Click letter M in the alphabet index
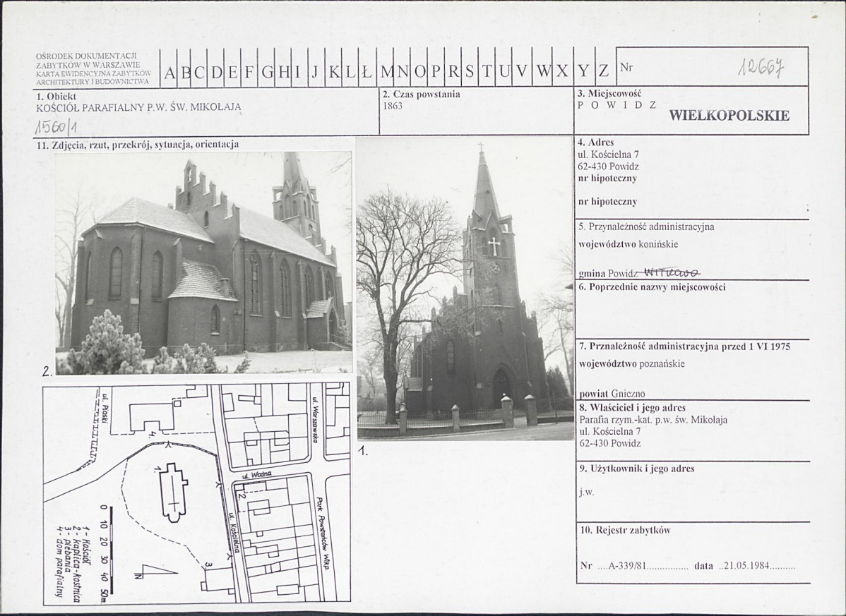 coord(386,71)
